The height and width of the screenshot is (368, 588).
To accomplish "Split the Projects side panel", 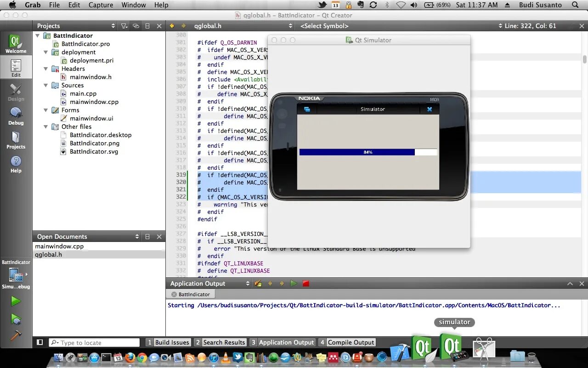I will 147,26.
